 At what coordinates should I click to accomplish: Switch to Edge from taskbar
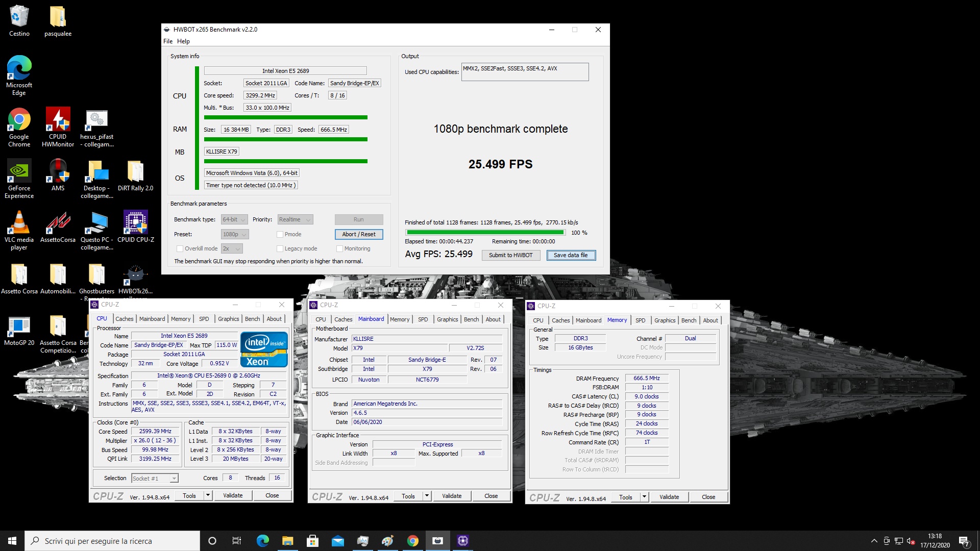pos(262,541)
